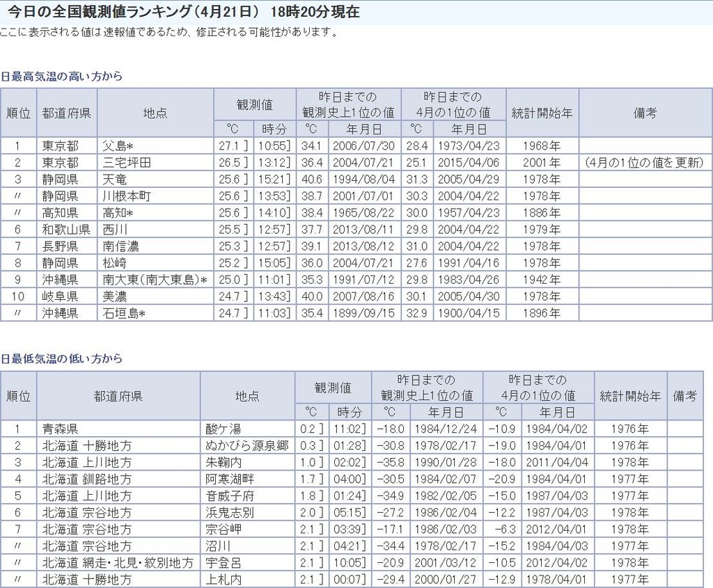Open the 三宅坪田 station link
713x588 pixels.
[x=127, y=163]
